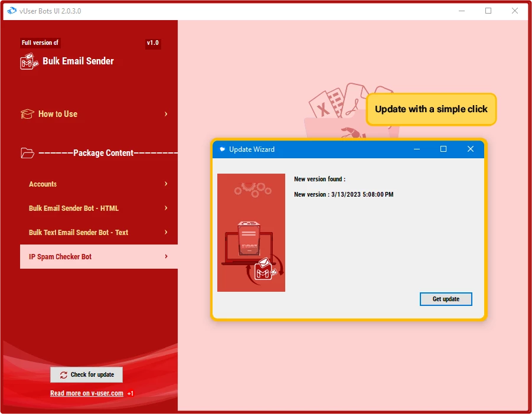Open the Accounts menu item
The height and width of the screenshot is (414, 532).
[x=99, y=184]
